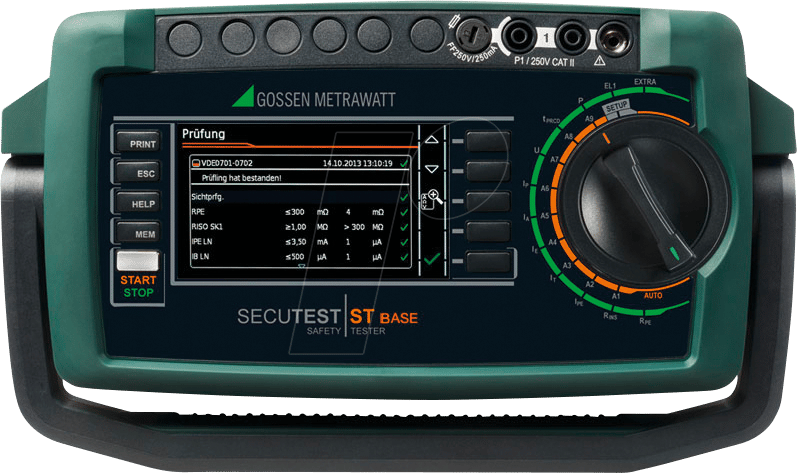Screen dimensions: 798x473
Task: Hit the ESC key
Action: 137,173
